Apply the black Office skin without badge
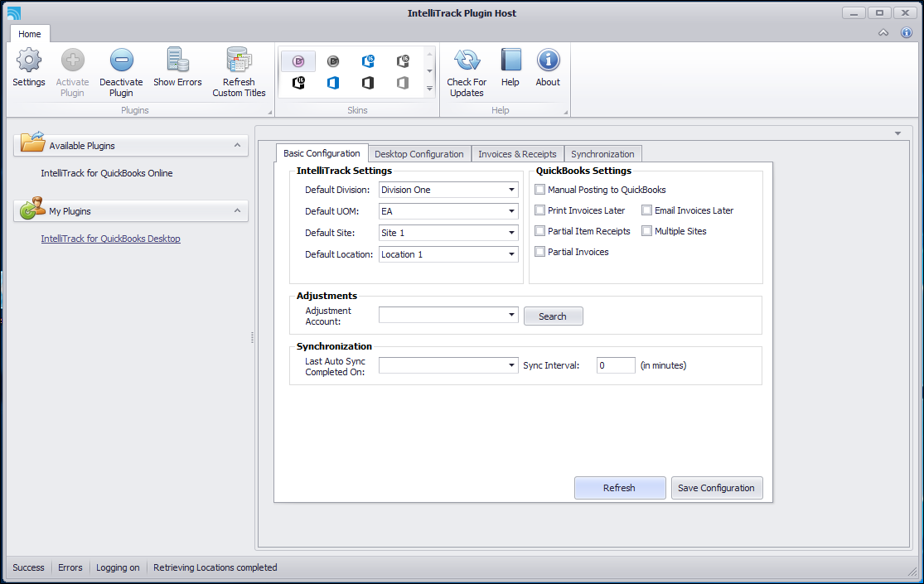This screenshot has height=584, width=924. (x=368, y=83)
